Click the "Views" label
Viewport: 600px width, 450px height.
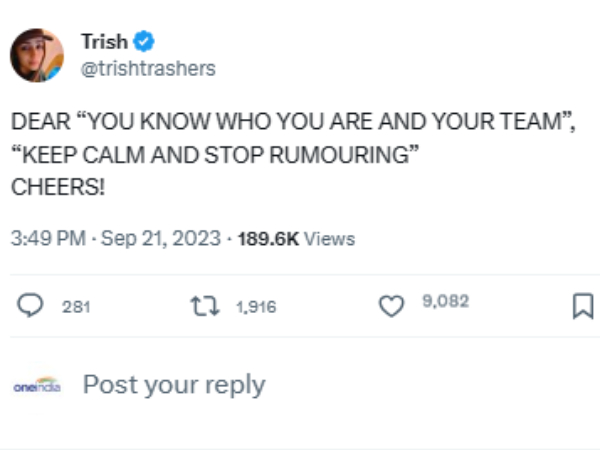coord(329,239)
